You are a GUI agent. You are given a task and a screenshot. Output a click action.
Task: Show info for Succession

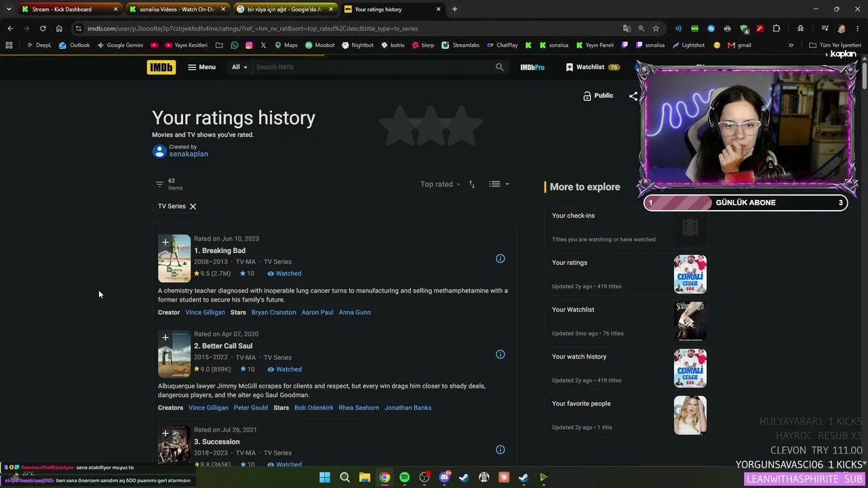point(500,449)
